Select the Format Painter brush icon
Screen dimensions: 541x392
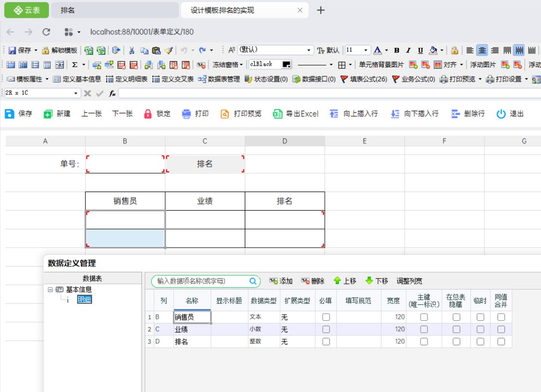[x=169, y=50]
